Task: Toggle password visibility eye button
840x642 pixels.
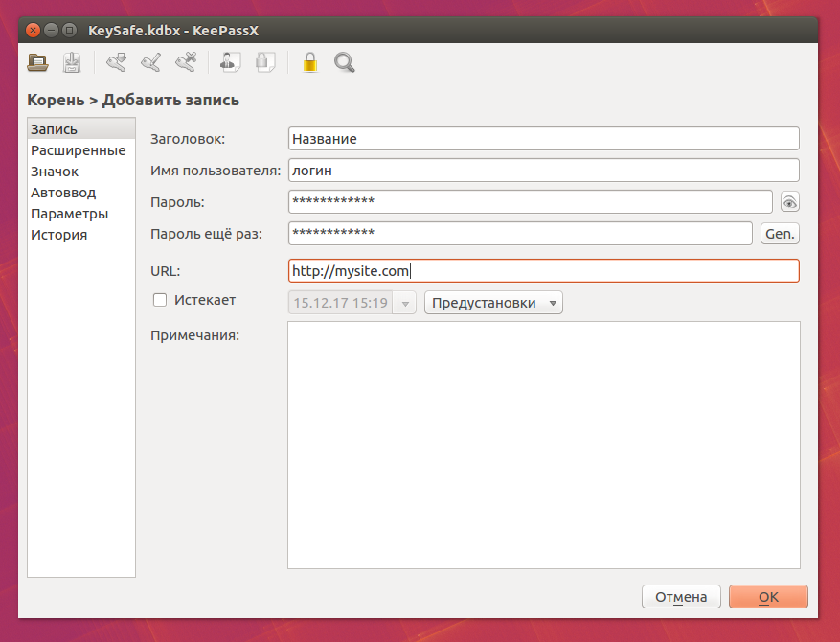Action: [789, 202]
